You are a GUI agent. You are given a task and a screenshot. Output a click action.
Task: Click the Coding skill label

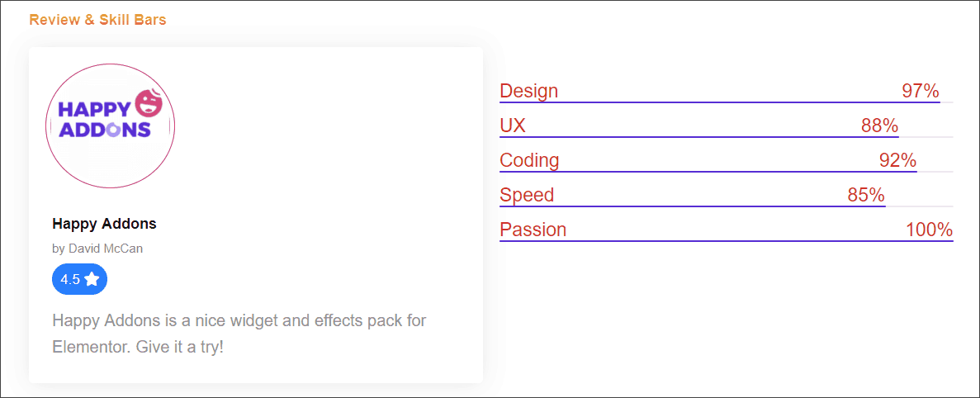coord(529,160)
